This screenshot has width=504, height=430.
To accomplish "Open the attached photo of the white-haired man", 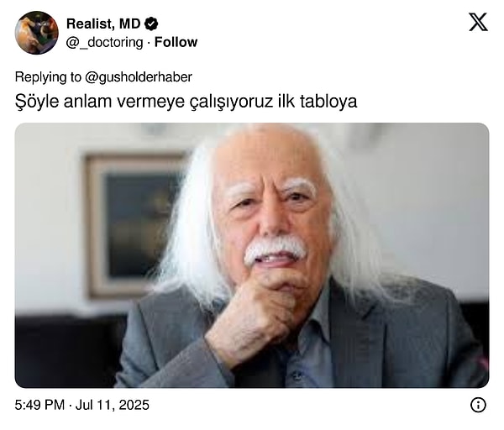I will tap(252, 255).
